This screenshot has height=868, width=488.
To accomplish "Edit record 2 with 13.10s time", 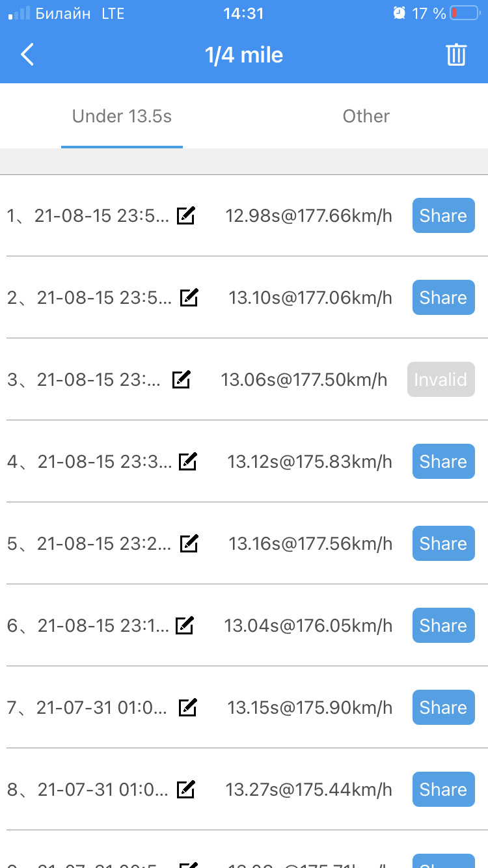I will (189, 297).
